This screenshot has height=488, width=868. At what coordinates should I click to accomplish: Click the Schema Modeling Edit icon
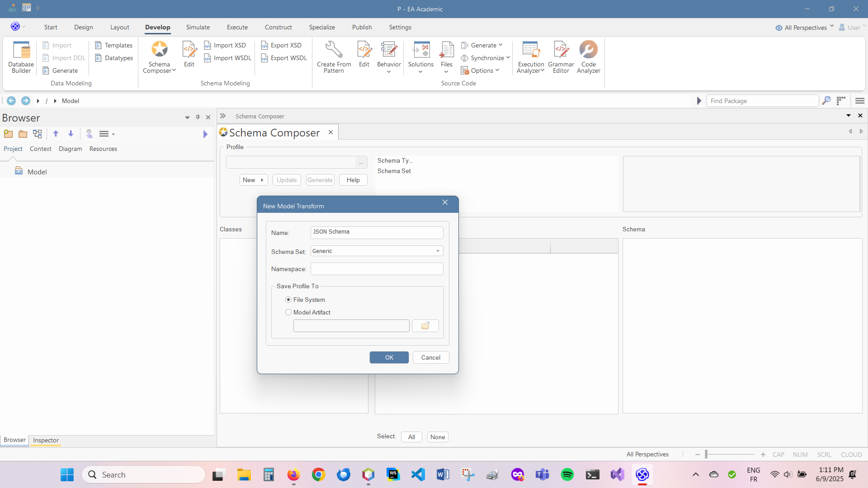(x=189, y=54)
